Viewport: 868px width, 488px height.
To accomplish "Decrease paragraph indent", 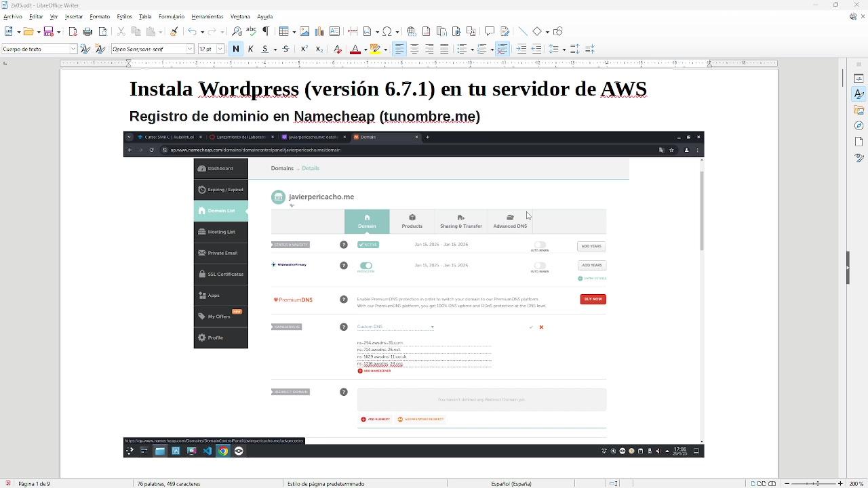I will click(x=536, y=49).
